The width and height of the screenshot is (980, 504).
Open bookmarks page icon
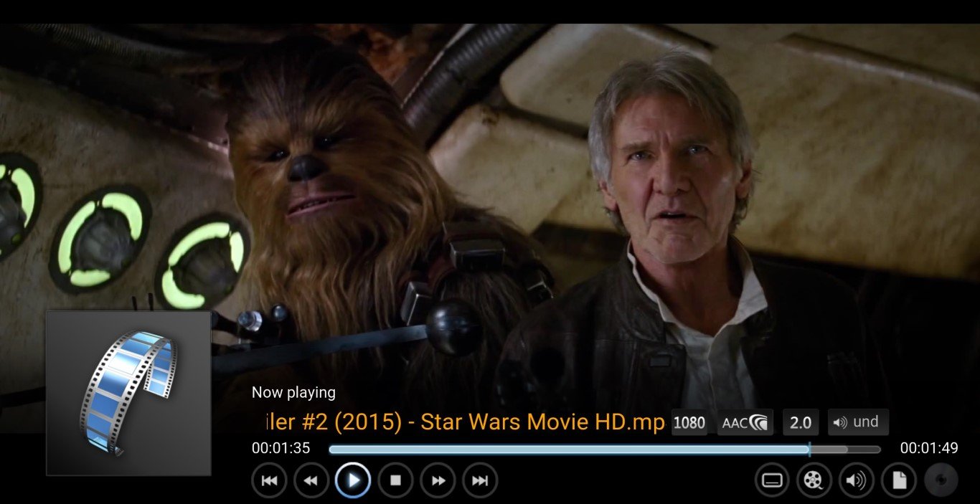click(x=898, y=480)
